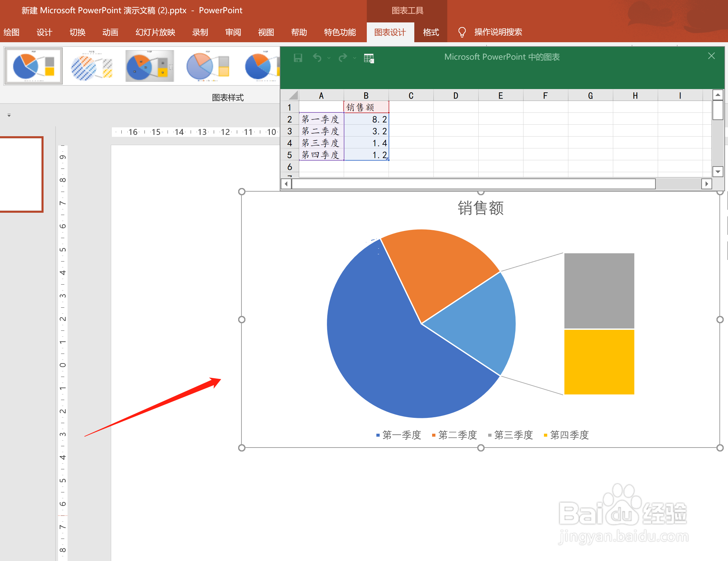Select cell A3 第二季度
Viewport: 728px width, 561px height.
[x=321, y=131]
